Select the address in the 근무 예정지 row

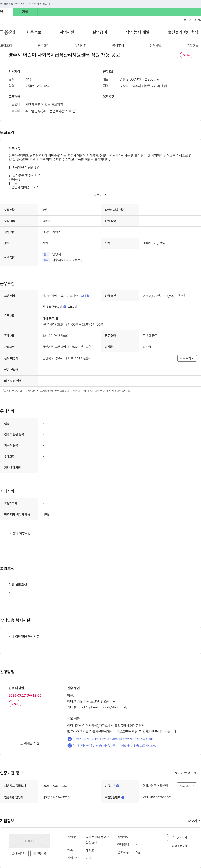tap(66, 358)
